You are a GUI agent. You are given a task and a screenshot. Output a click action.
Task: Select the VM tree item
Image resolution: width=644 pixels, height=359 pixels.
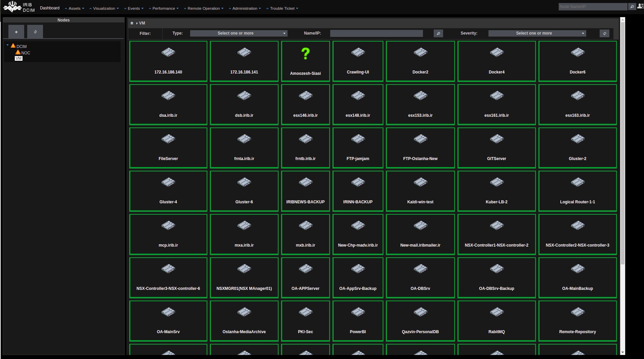click(x=18, y=58)
